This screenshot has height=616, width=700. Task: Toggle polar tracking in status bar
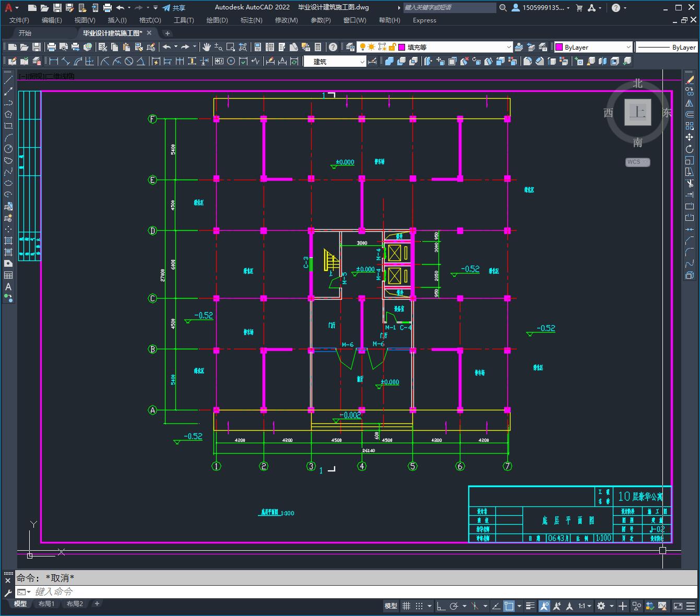click(x=454, y=606)
